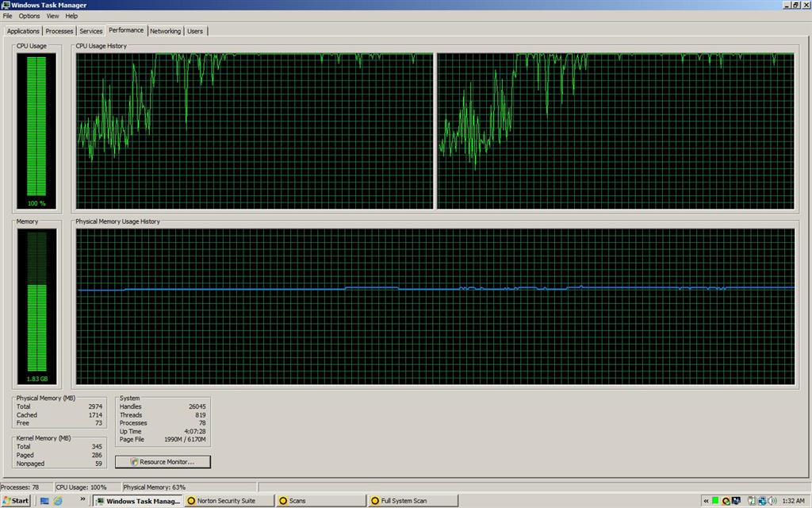Image resolution: width=812 pixels, height=508 pixels.
Task: Click the Cached value 1714
Action: [x=95, y=414]
